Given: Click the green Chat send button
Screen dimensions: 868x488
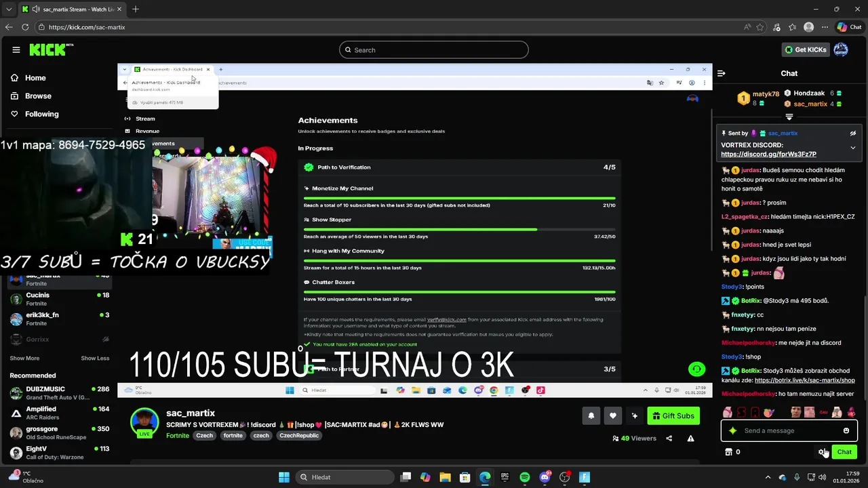Looking at the screenshot, I should (844, 452).
